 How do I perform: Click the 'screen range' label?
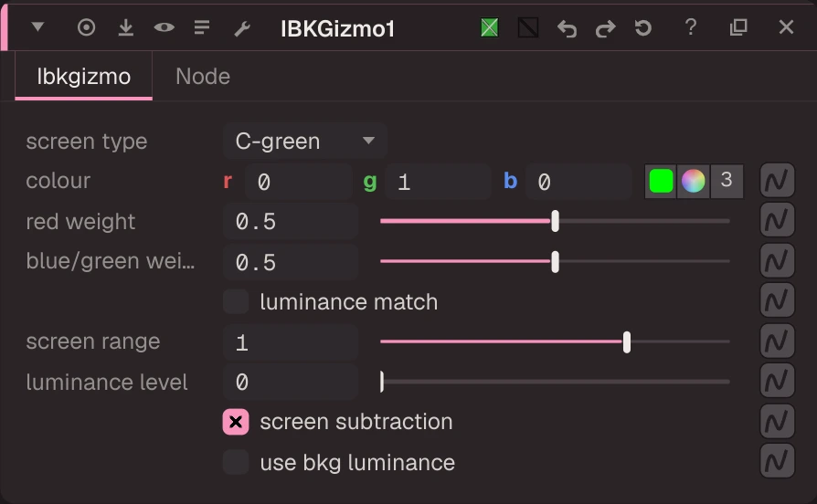(92, 341)
